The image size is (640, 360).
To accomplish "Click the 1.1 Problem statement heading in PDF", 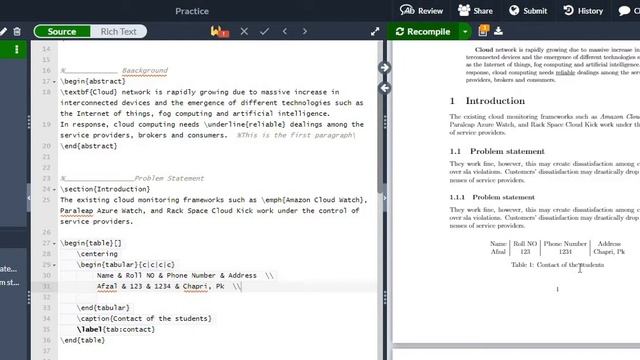I will (497, 151).
